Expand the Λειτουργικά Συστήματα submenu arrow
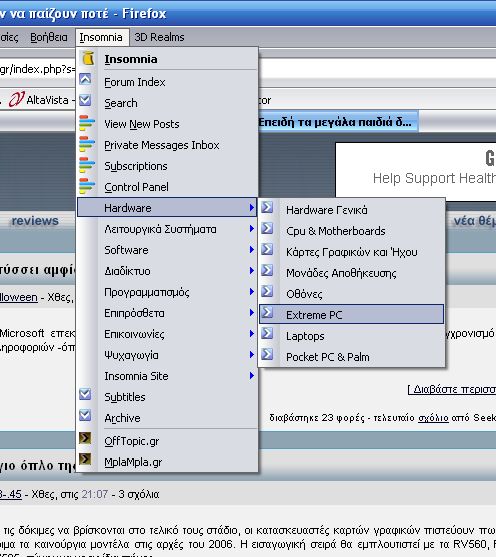 coord(252,228)
